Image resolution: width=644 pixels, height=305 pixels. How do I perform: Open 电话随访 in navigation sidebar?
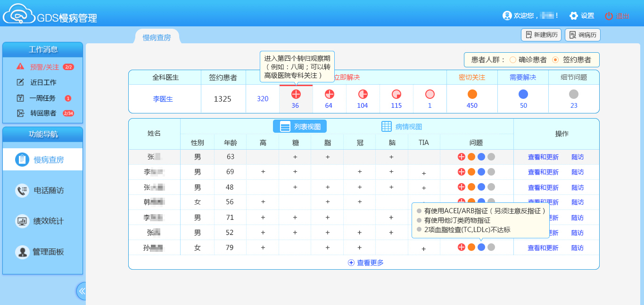(x=42, y=191)
